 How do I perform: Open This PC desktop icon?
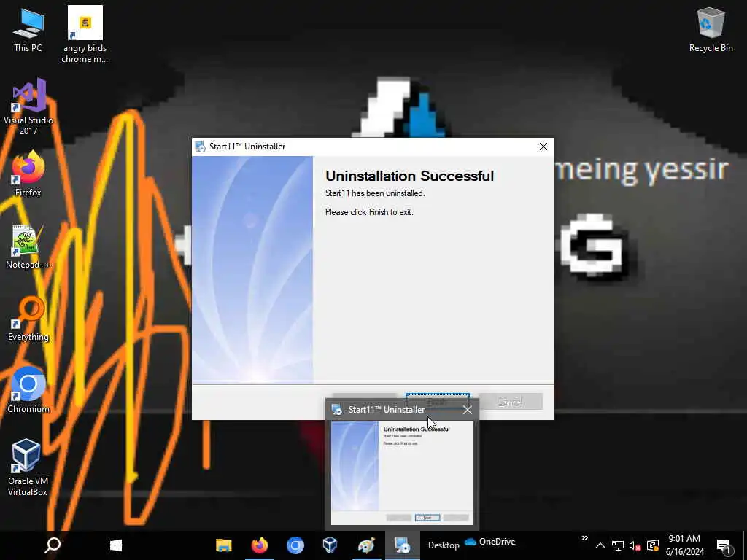tap(28, 29)
